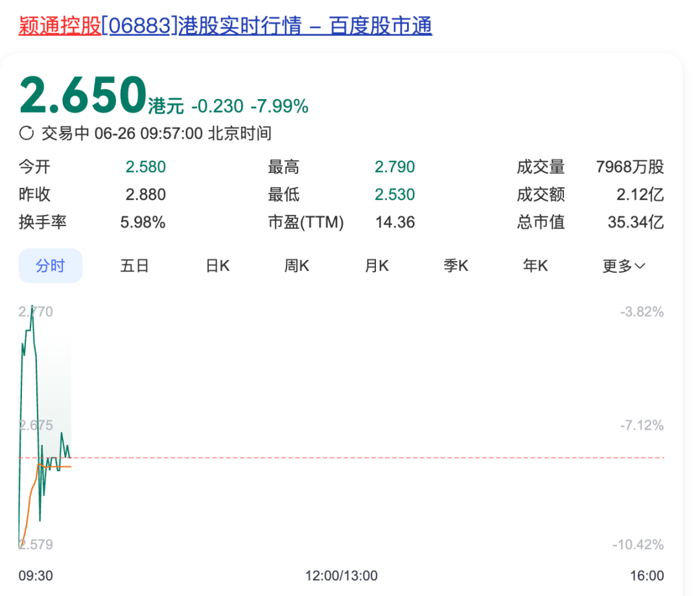Viewport: 700px width, 596px height.
Task: Click the 12:00/13:00 time axis marker
Action: [342, 576]
